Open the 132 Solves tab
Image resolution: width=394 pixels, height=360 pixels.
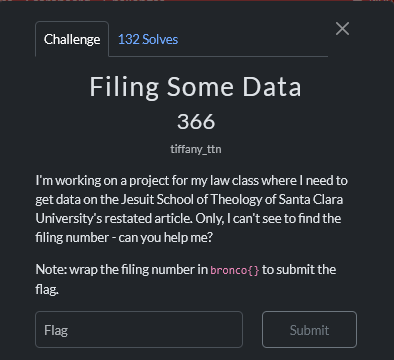(148, 39)
